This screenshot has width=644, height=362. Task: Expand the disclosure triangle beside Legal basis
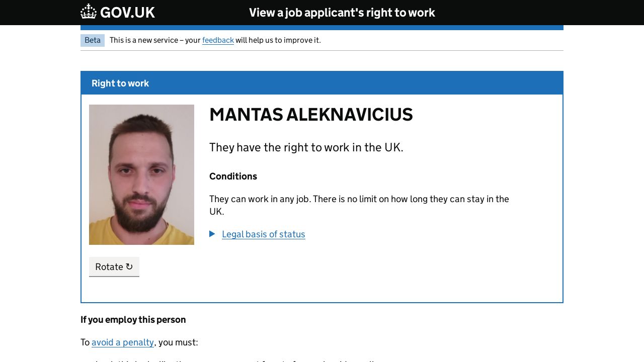[x=212, y=234]
